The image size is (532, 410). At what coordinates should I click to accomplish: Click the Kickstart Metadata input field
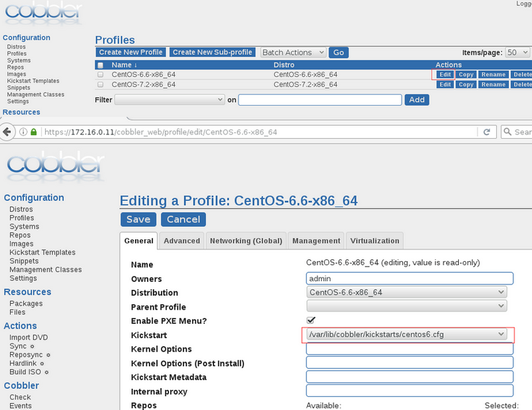coord(410,377)
